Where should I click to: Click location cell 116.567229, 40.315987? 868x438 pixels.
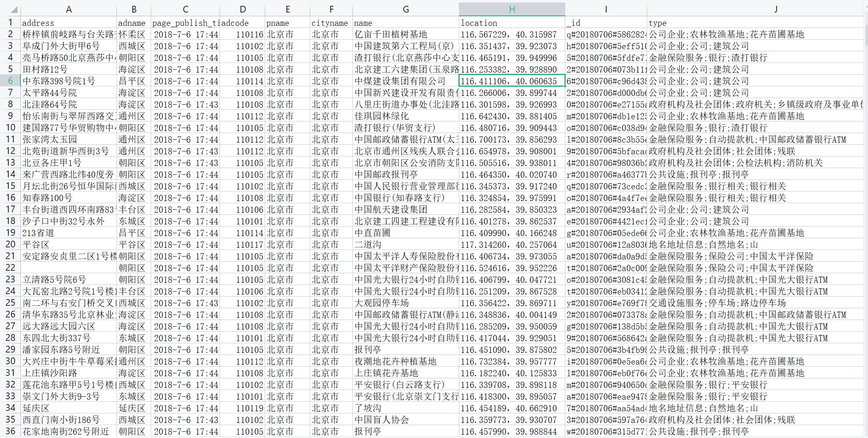[512, 34]
